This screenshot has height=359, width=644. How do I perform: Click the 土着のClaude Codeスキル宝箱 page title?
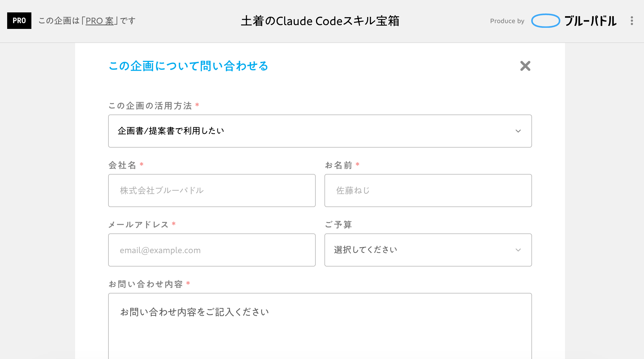320,21
